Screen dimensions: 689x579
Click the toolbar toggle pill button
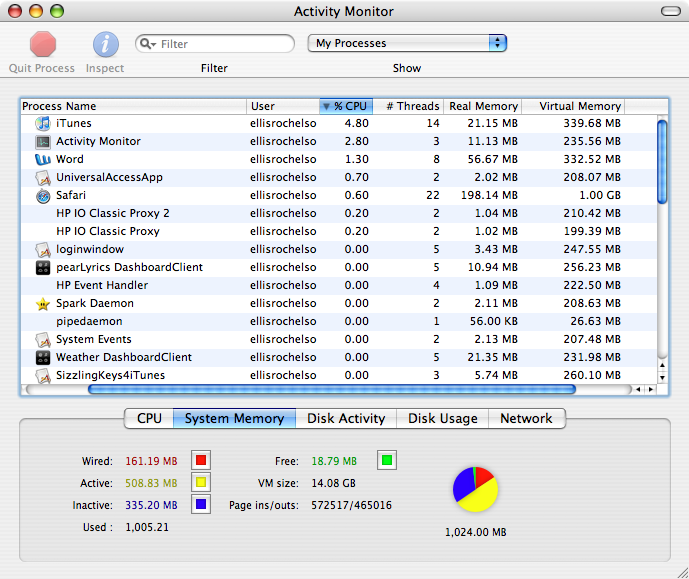click(671, 11)
